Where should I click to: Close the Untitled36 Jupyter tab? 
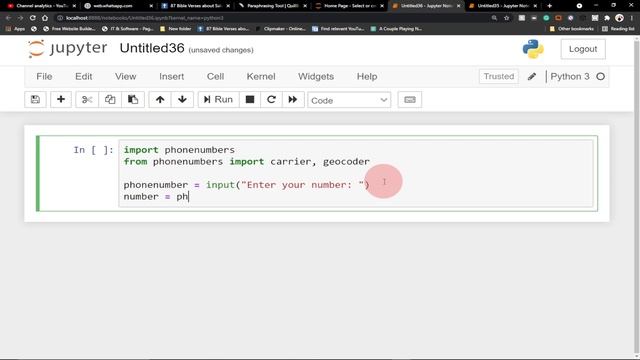tap(458, 6)
